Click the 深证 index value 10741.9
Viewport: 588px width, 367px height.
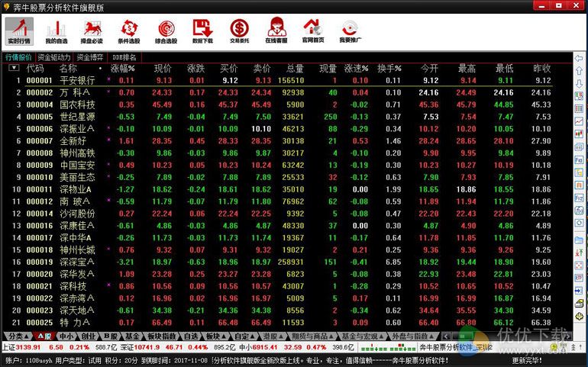click(146, 347)
